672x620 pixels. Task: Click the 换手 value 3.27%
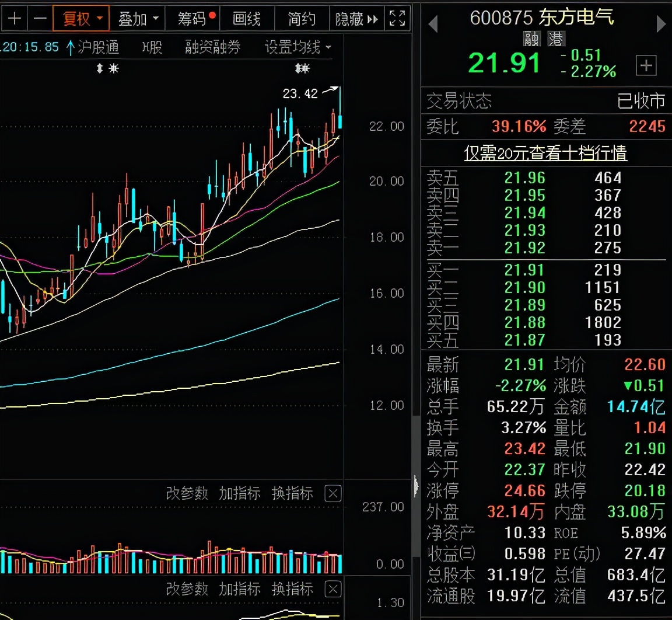click(523, 427)
